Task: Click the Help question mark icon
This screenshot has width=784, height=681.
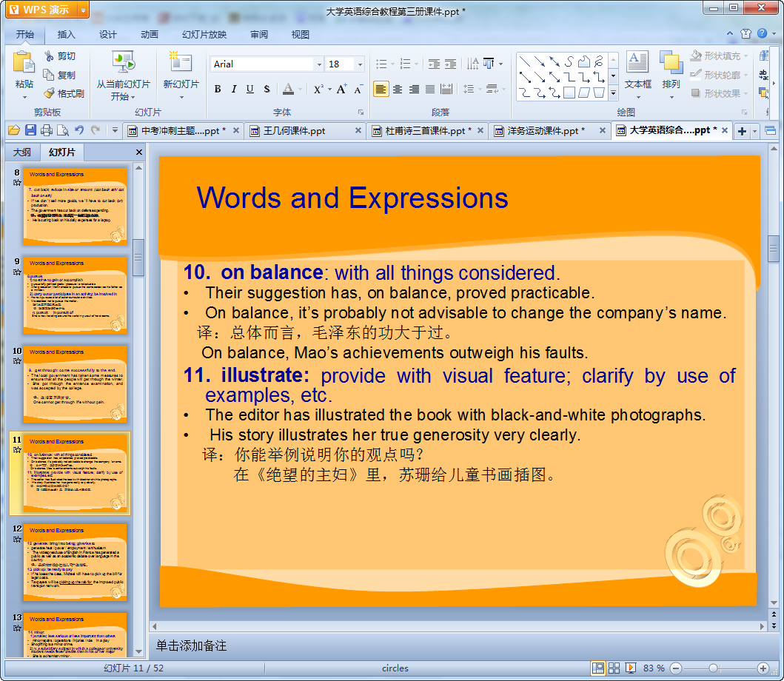Action: 762,33
